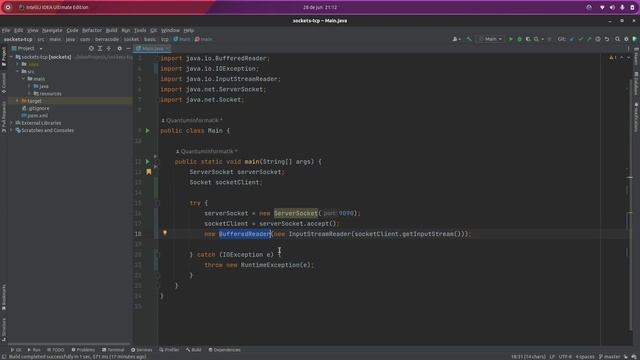Toggle the Database right side tab
Image resolution: width=640 pixels, height=360 pixels.
[636, 83]
